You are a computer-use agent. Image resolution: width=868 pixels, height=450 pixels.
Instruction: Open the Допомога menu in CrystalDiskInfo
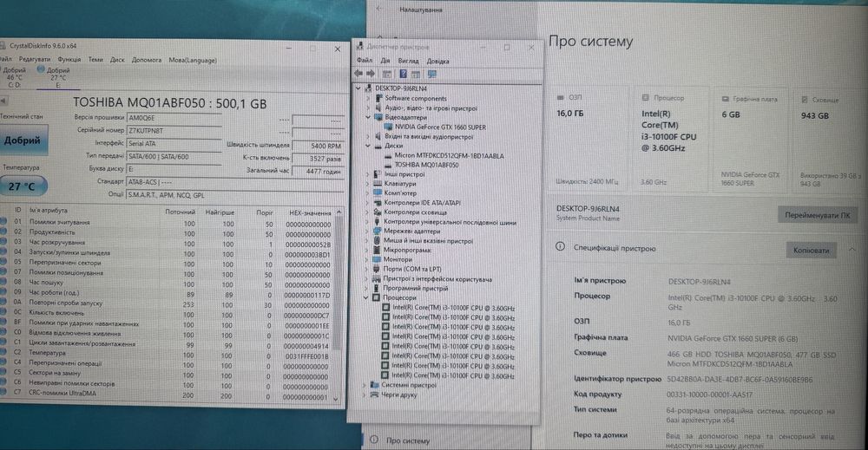(147, 60)
